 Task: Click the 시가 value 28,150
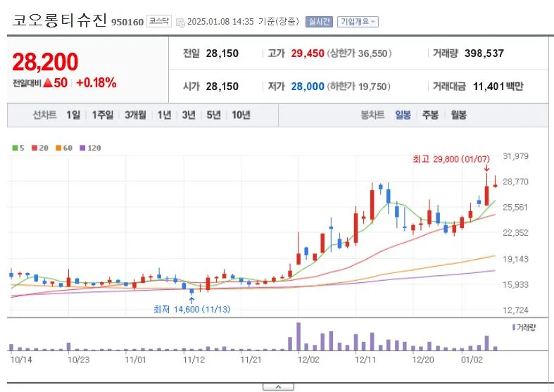click(222, 87)
